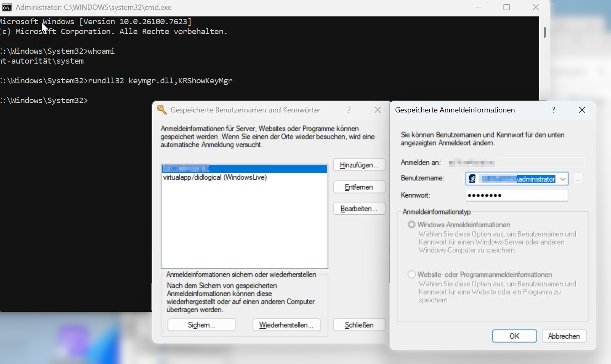Click help question mark in Gespeicherte Benutzernamen dialog

349,110
